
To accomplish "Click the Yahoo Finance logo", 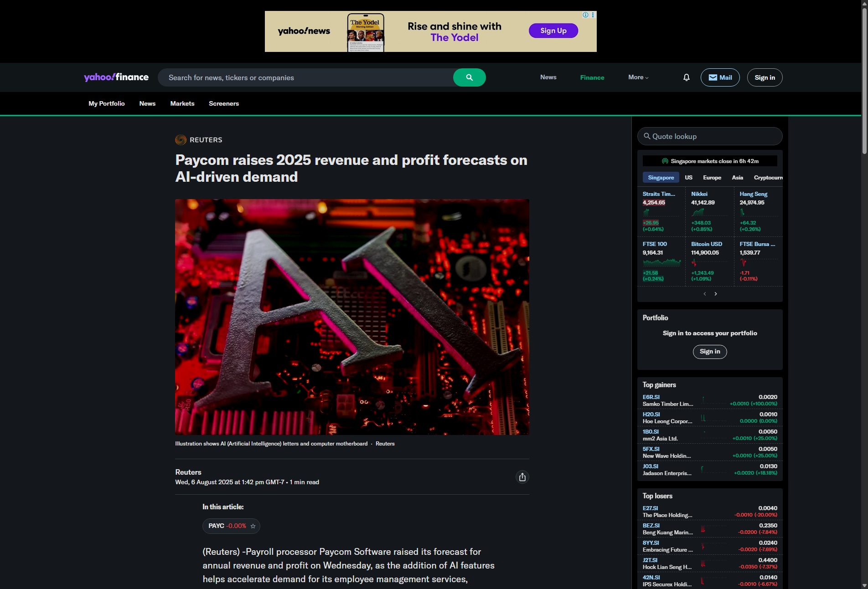I will coord(116,77).
